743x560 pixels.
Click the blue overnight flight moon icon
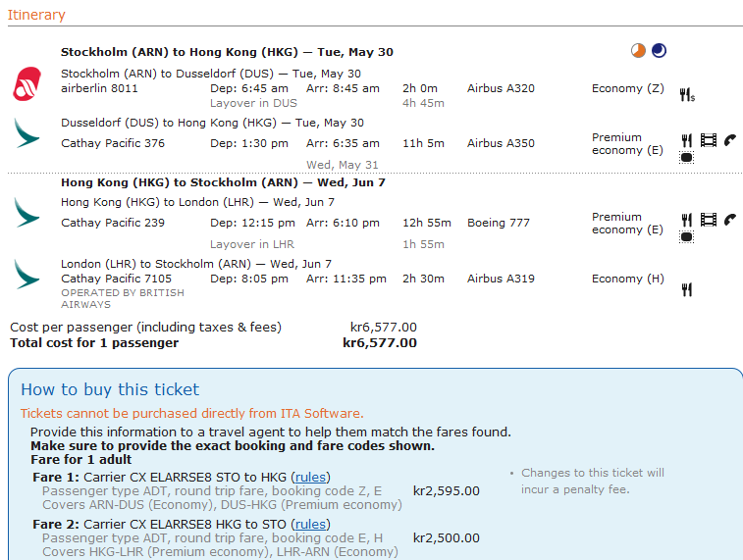[659, 51]
